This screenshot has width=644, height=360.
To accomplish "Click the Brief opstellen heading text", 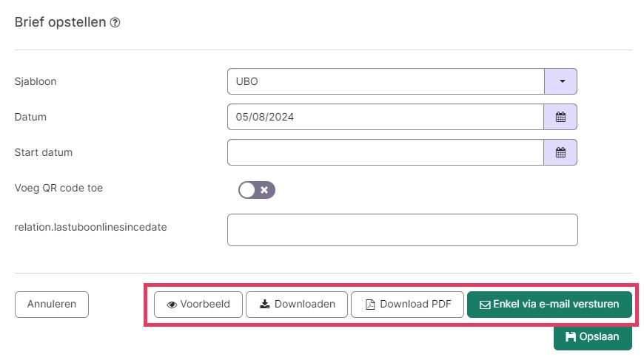I will (60, 22).
